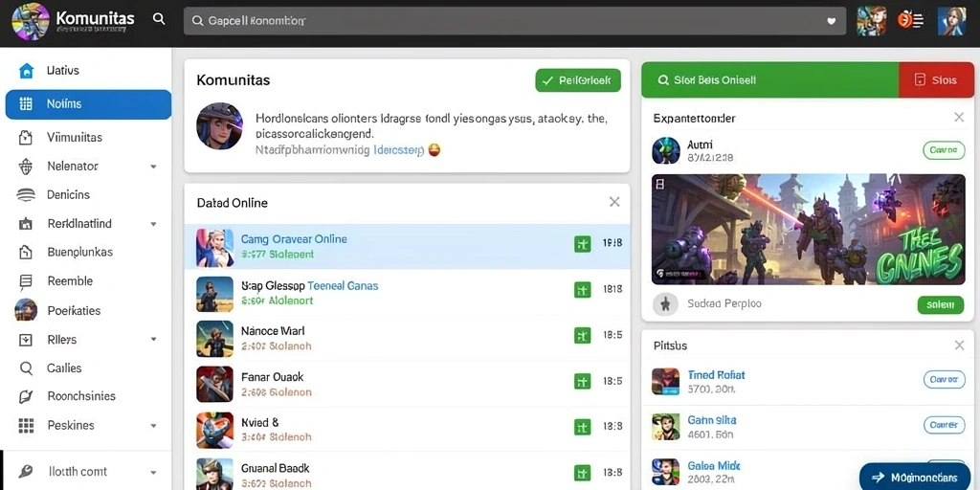Screen dimensions: 980x490
Task: Switch to the red Slois tab
Action: 936,80
